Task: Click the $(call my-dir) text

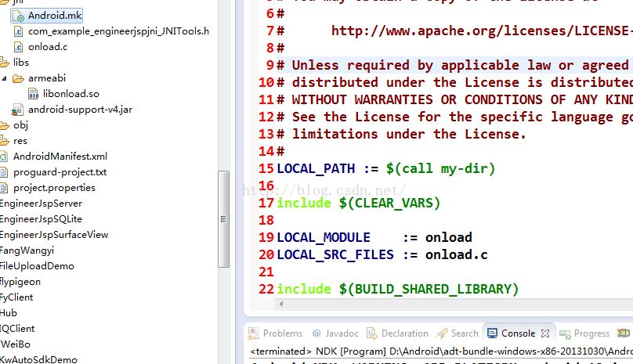Action: point(440,168)
